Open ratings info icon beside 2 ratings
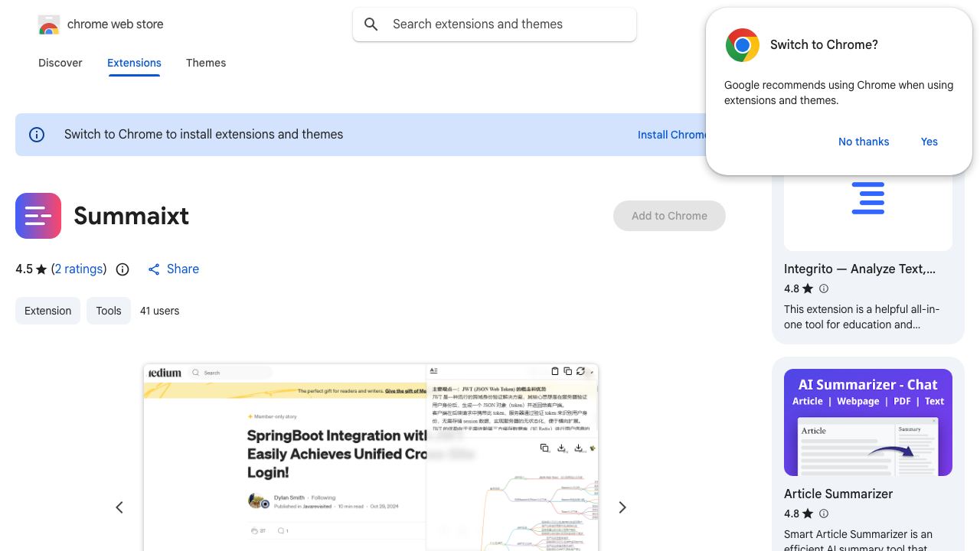This screenshot has height=551, width=980. tap(122, 269)
